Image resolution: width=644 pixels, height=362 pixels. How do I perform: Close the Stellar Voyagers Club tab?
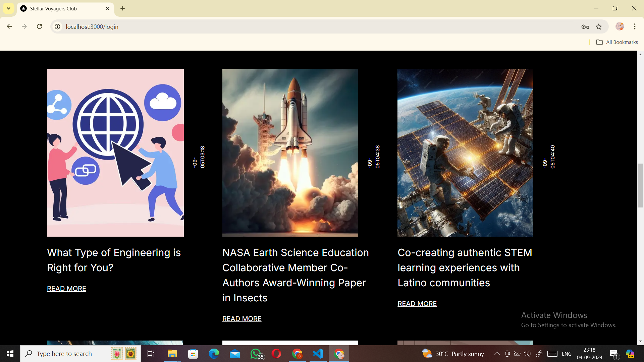[107, 8]
